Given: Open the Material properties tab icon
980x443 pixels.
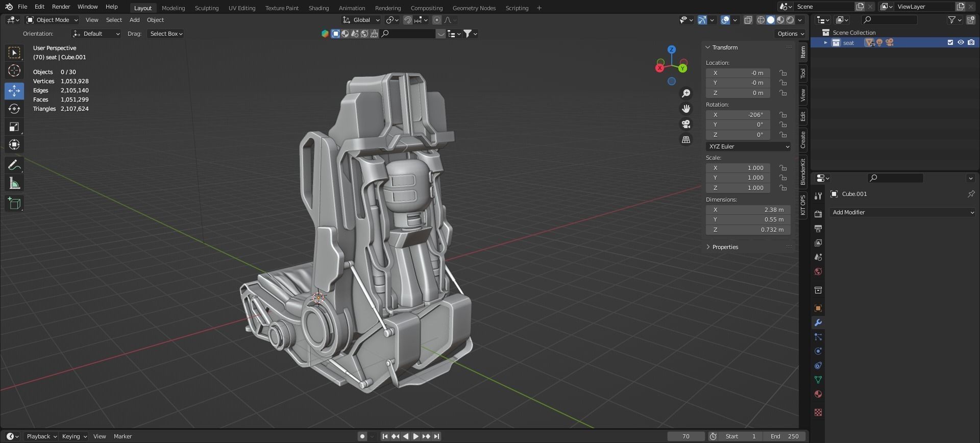Looking at the screenshot, I should 818,394.
